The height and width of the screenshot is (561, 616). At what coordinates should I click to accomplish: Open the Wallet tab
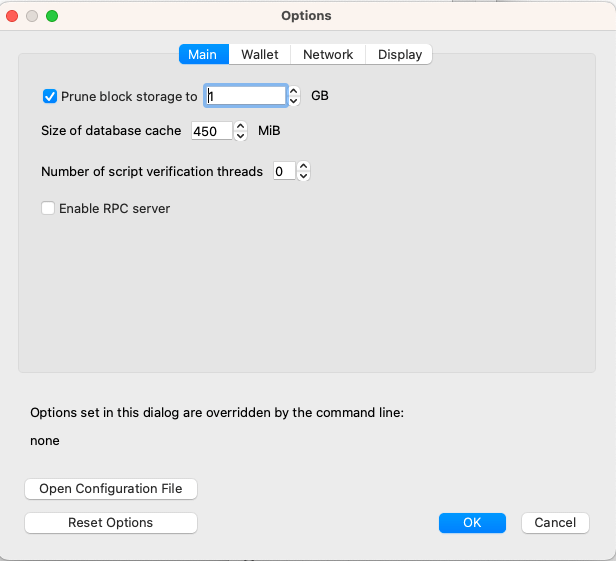(x=259, y=55)
